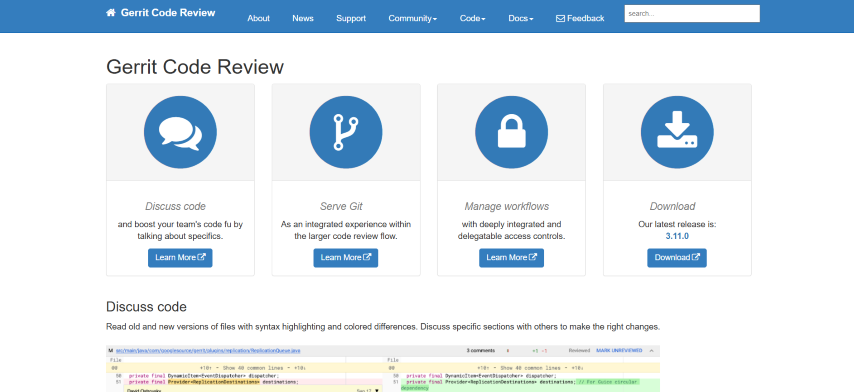Click the Discuss code section heading

(147, 307)
